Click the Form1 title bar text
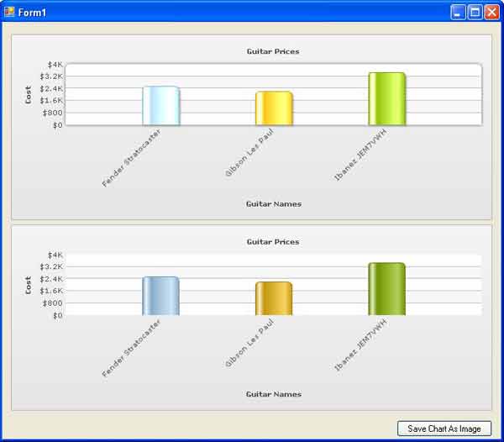 tap(34, 13)
